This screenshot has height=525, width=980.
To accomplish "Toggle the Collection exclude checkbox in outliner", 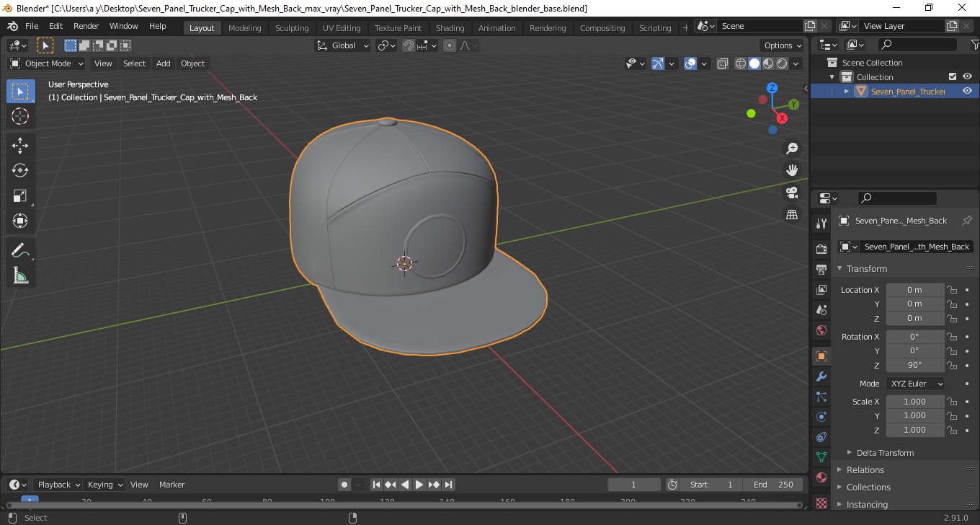I will point(953,76).
